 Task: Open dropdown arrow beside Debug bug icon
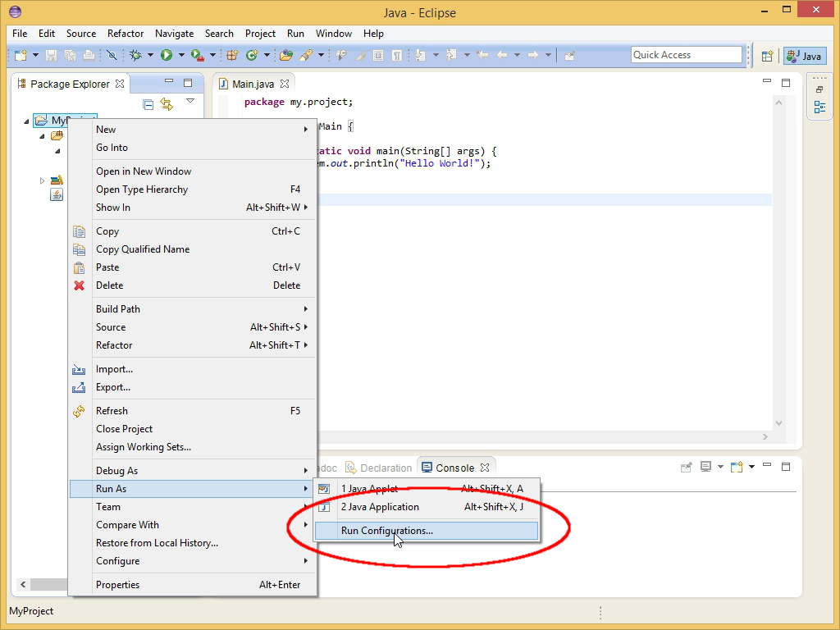151,55
